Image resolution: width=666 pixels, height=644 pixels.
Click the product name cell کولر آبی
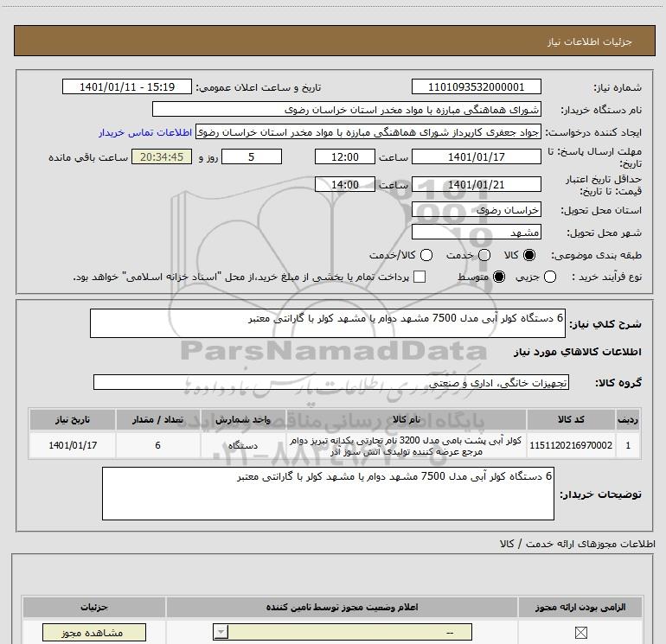(406, 445)
